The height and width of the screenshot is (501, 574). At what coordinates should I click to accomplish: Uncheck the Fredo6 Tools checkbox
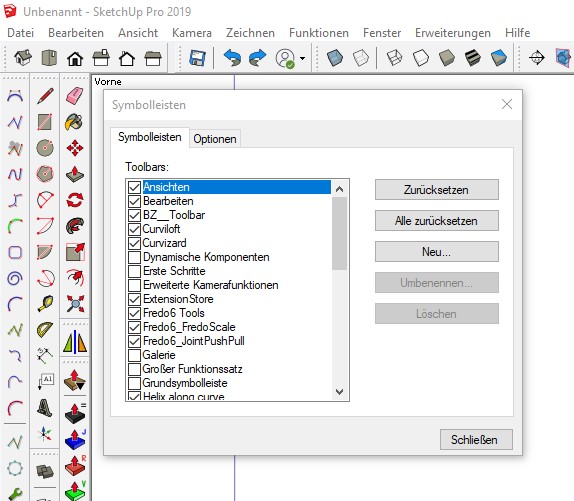point(134,313)
